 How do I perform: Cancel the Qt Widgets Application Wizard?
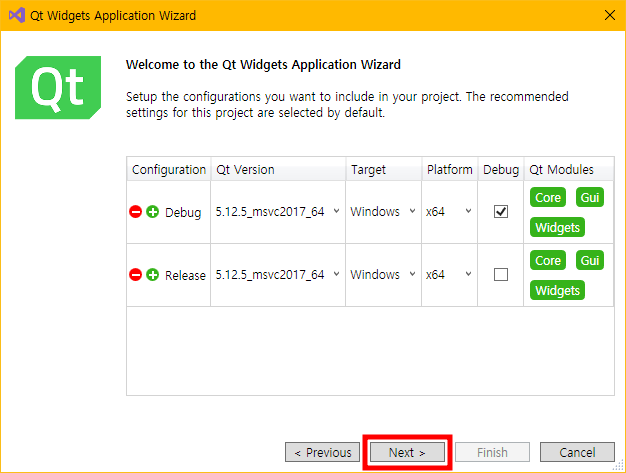[x=577, y=452]
